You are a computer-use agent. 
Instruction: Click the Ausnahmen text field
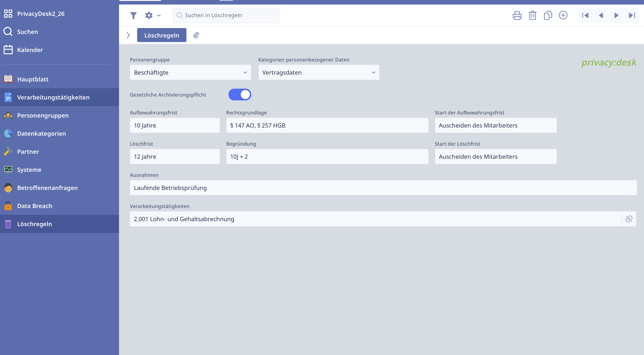(383, 188)
